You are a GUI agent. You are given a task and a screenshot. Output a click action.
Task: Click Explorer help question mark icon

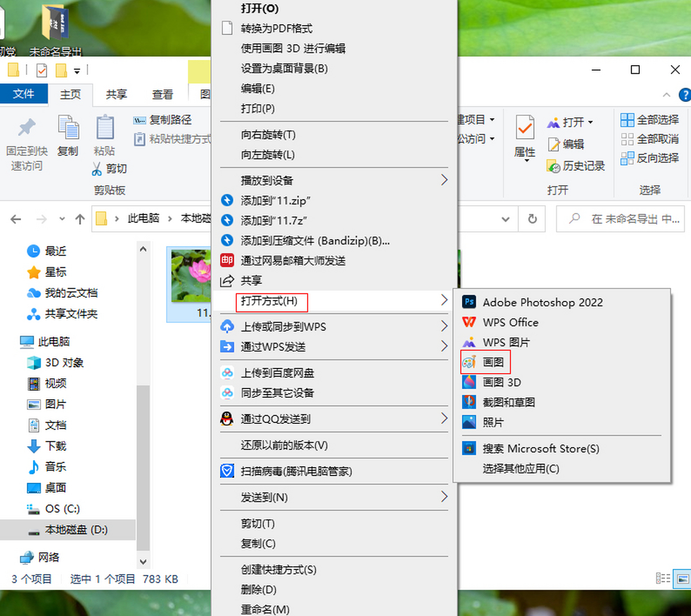click(x=685, y=95)
